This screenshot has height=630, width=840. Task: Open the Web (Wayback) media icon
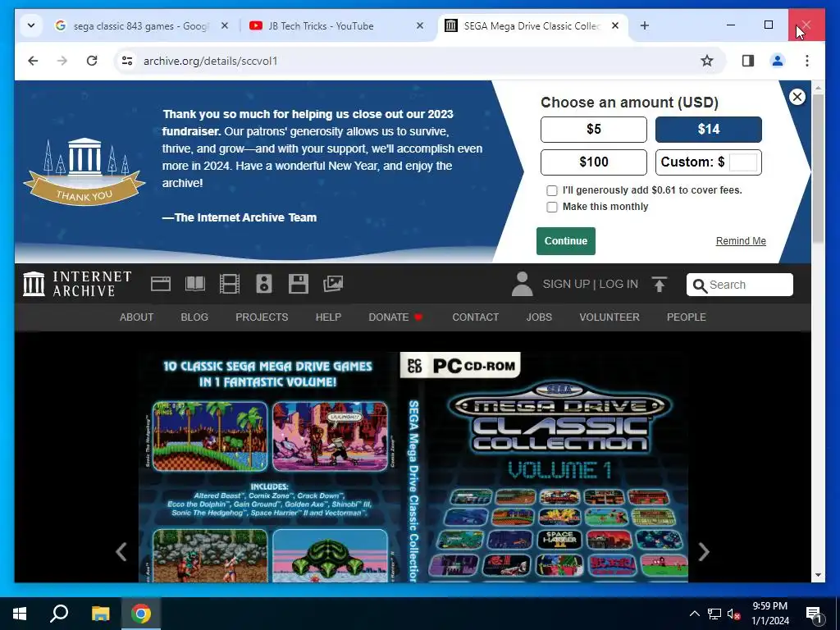[x=161, y=284]
